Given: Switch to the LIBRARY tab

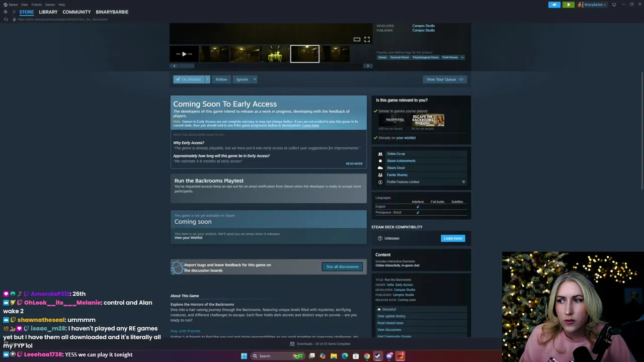Looking at the screenshot, I should coord(48,12).
